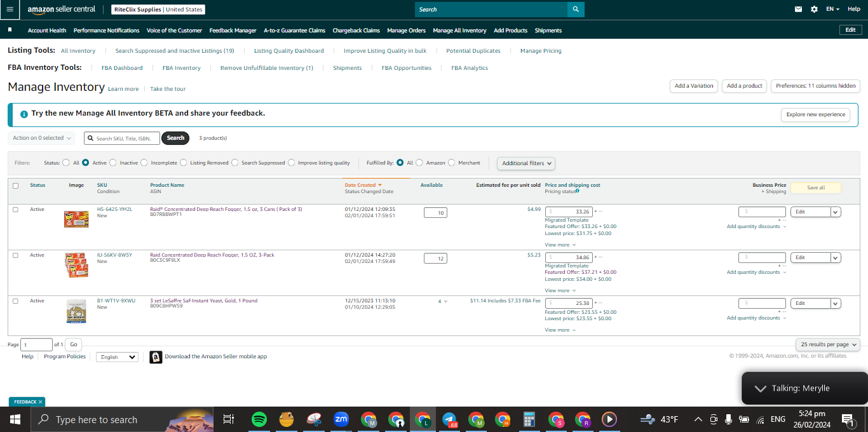Open the English language selector in footer
The image size is (868, 432).
[x=117, y=357]
